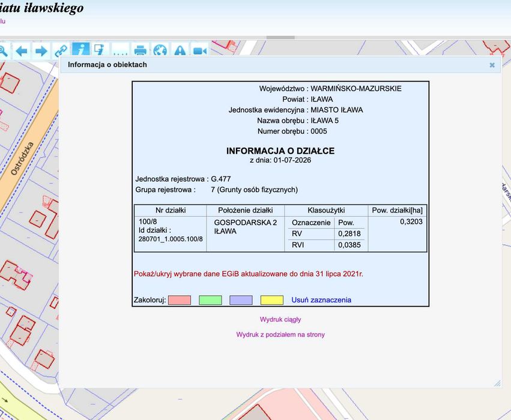This screenshot has width=511, height=420.
Task: Color the parcel with green swatch
Action: point(211,300)
